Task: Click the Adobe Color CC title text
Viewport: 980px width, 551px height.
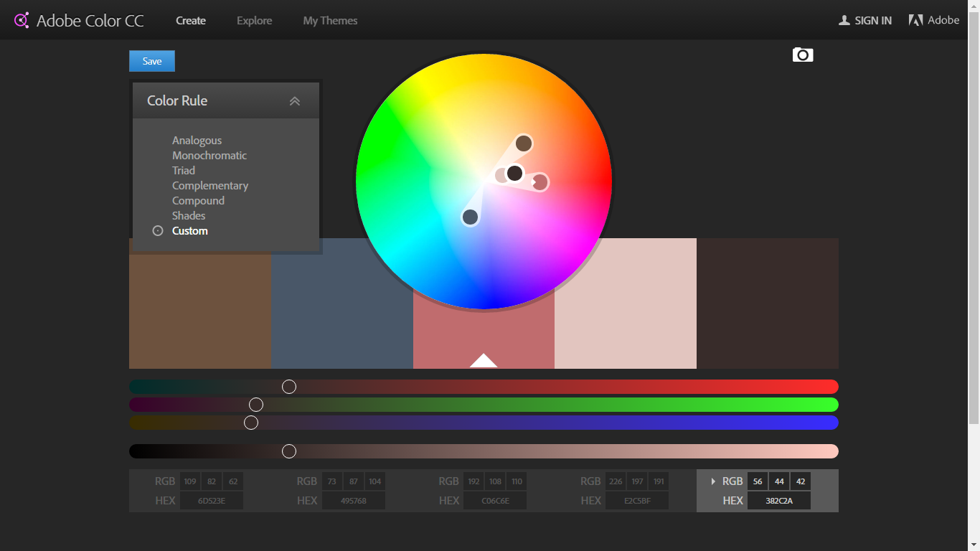Action: 90,21
